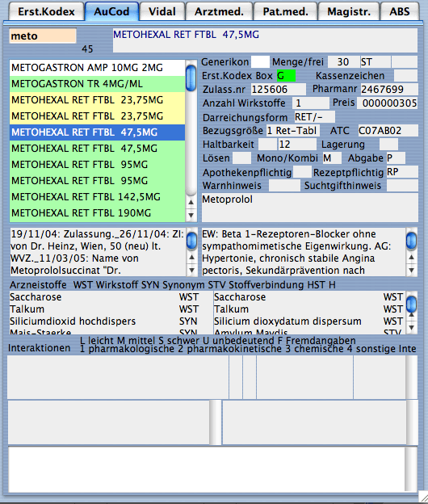Viewport: 428px width, 504px height.
Task: Switch to the Erst.Kodex tab
Action: pos(46,11)
